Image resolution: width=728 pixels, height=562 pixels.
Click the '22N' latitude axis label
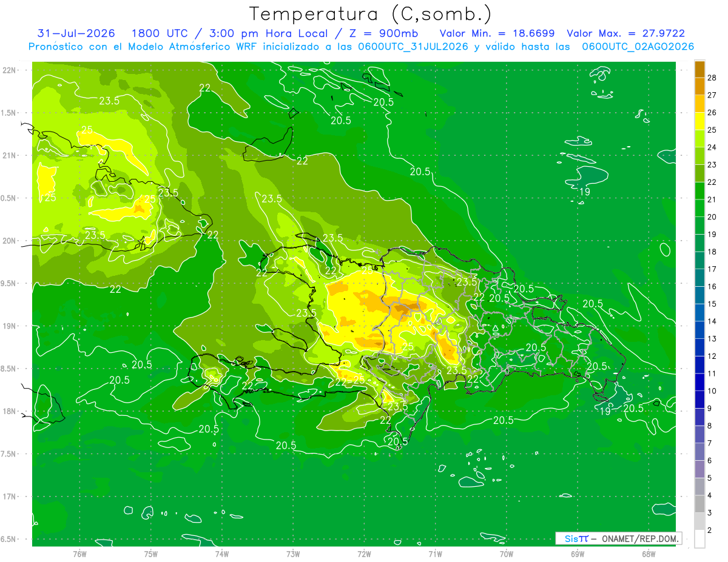tap(8, 70)
